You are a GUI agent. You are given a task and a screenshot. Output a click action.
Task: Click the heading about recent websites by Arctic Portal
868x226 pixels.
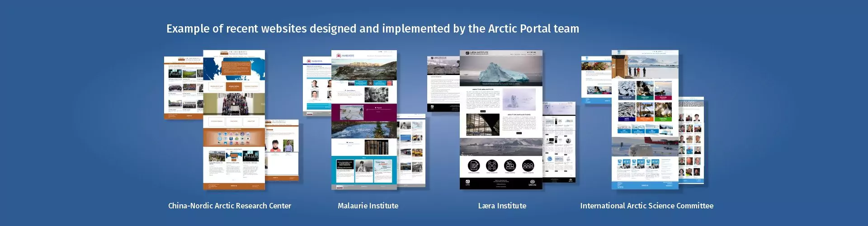(x=373, y=28)
